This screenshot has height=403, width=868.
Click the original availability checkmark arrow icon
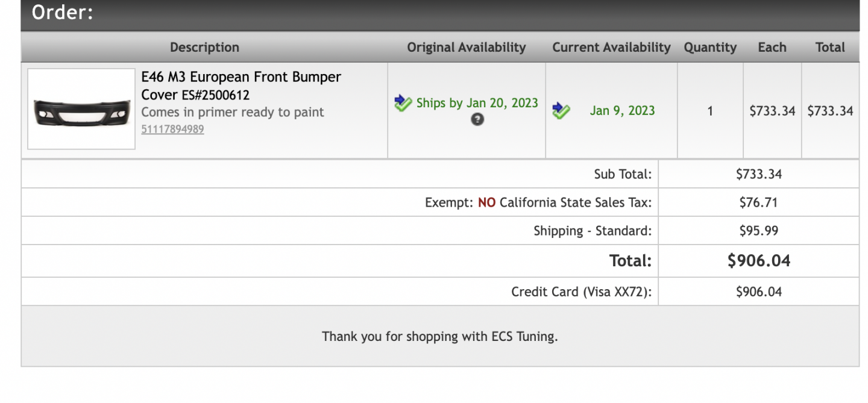(403, 103)
